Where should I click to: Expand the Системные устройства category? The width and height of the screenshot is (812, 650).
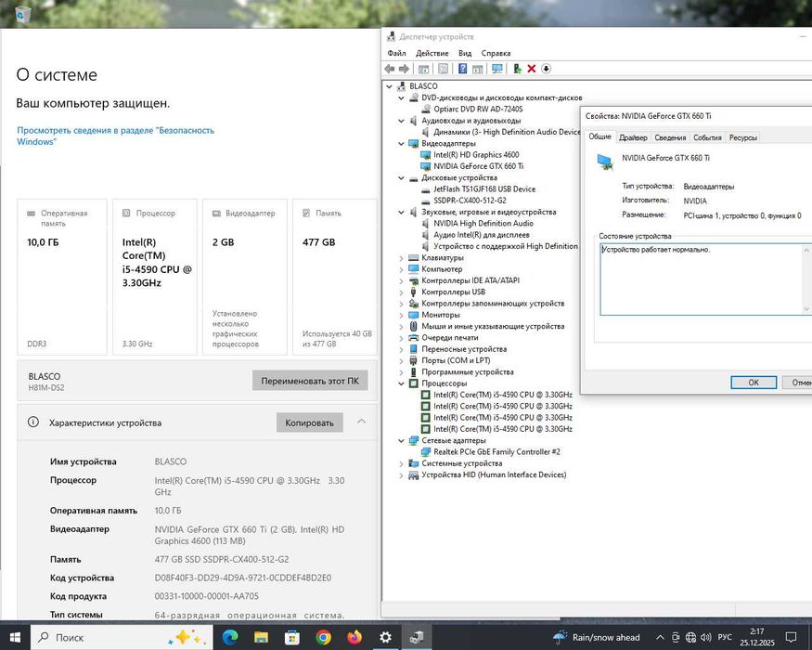401,463
